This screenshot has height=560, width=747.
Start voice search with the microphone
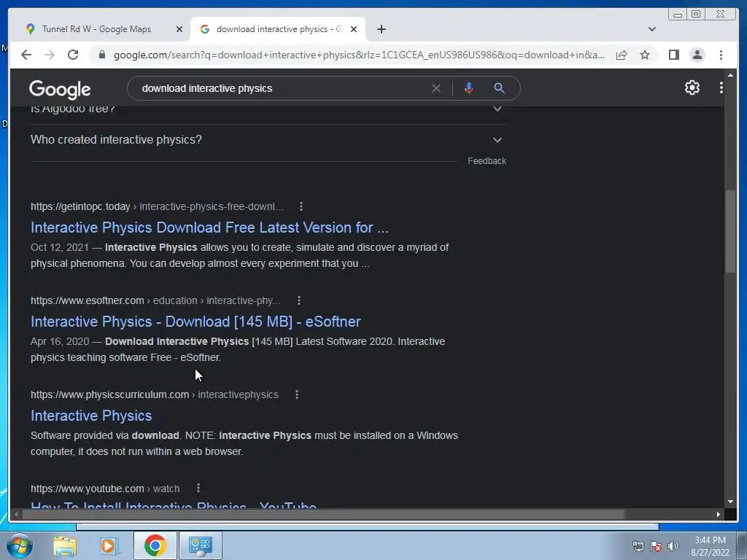pos(469,88)
